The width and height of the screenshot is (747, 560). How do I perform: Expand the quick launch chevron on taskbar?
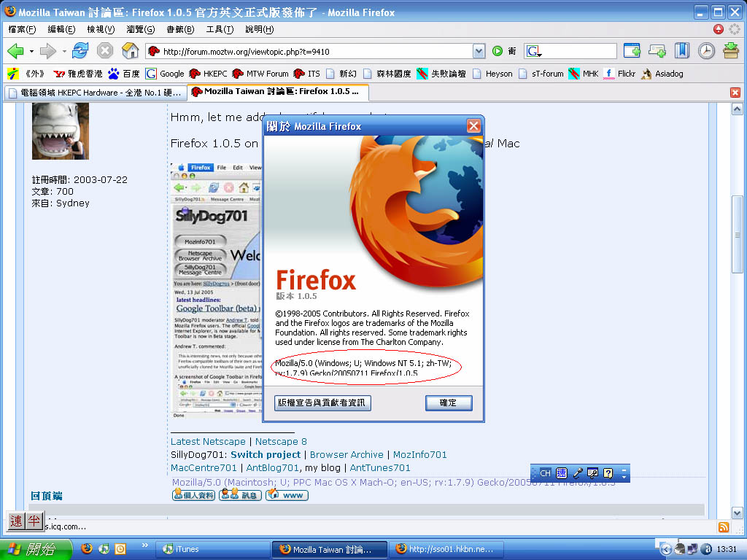pyautogui.click(x=145, y=545)
